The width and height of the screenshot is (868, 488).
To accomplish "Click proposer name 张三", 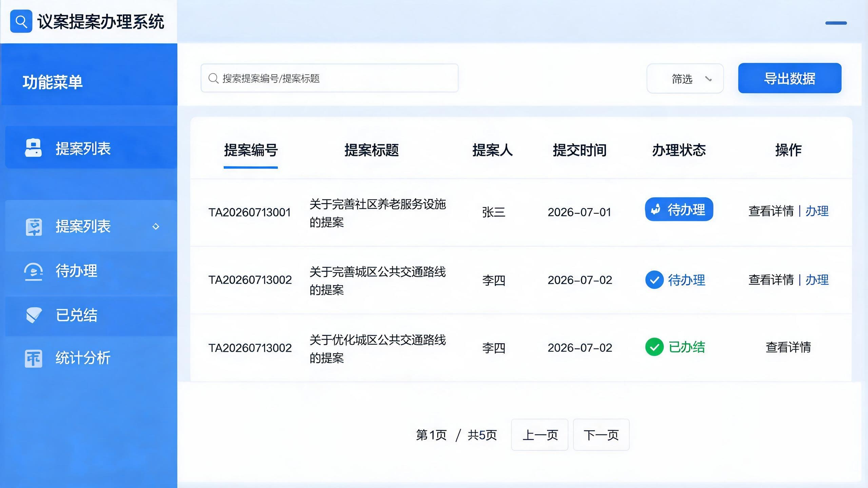I will (494, 212).
